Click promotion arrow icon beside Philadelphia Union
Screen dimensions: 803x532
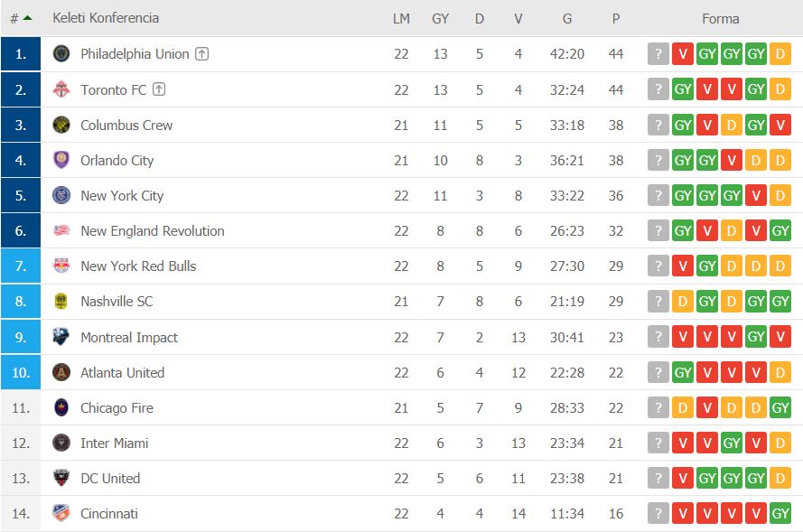pos(201,54)
